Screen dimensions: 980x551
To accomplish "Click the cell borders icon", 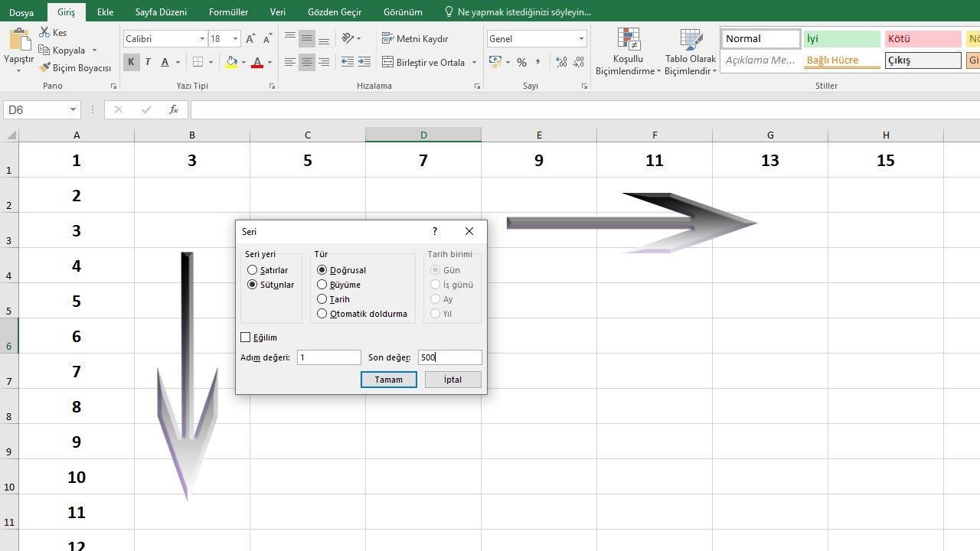I will [x=199, y=63].
